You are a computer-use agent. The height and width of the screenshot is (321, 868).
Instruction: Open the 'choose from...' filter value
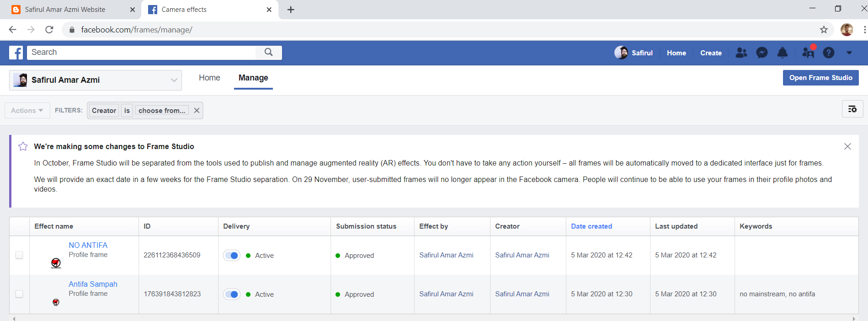[162, 111]
